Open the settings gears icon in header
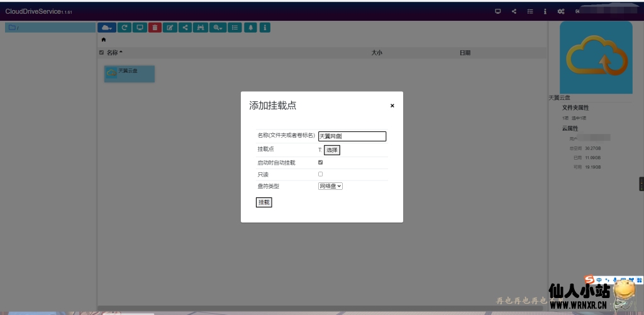This screenshot has height=315, width=644. [561, 11]
